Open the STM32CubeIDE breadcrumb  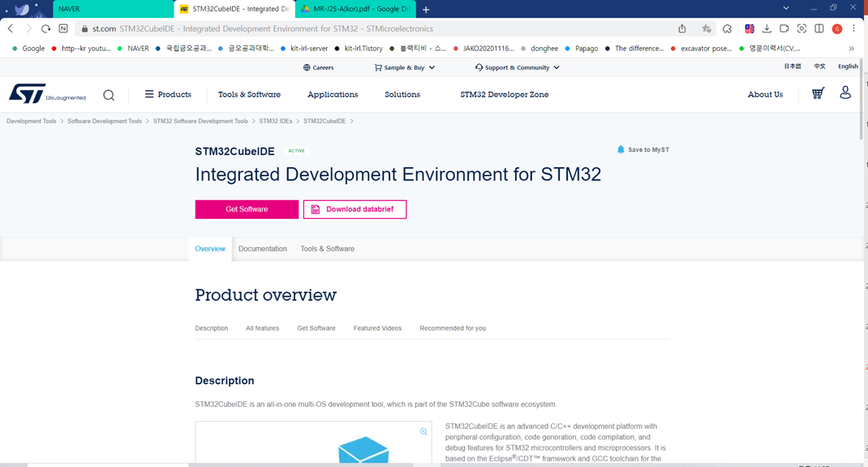coord(324,121)
